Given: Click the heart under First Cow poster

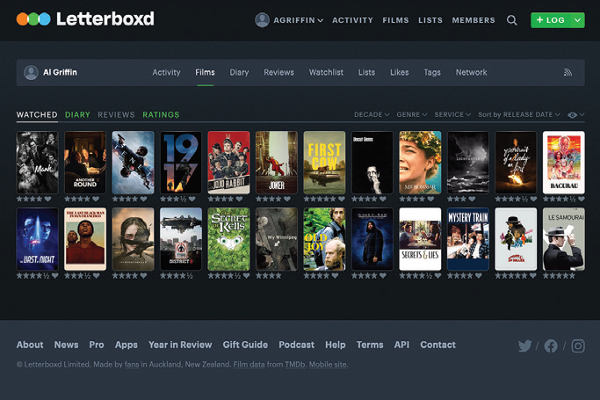Looking at the screenshot, I should pos(341,199).
